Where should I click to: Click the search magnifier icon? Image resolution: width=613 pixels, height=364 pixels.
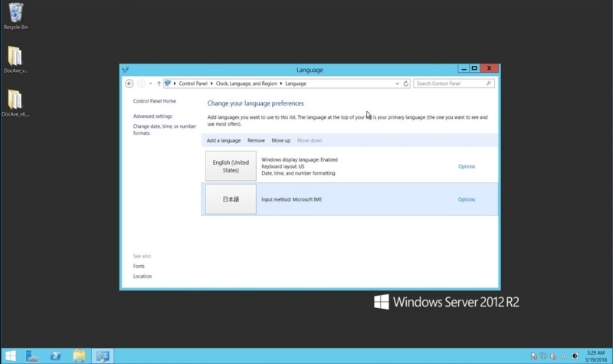488,84
